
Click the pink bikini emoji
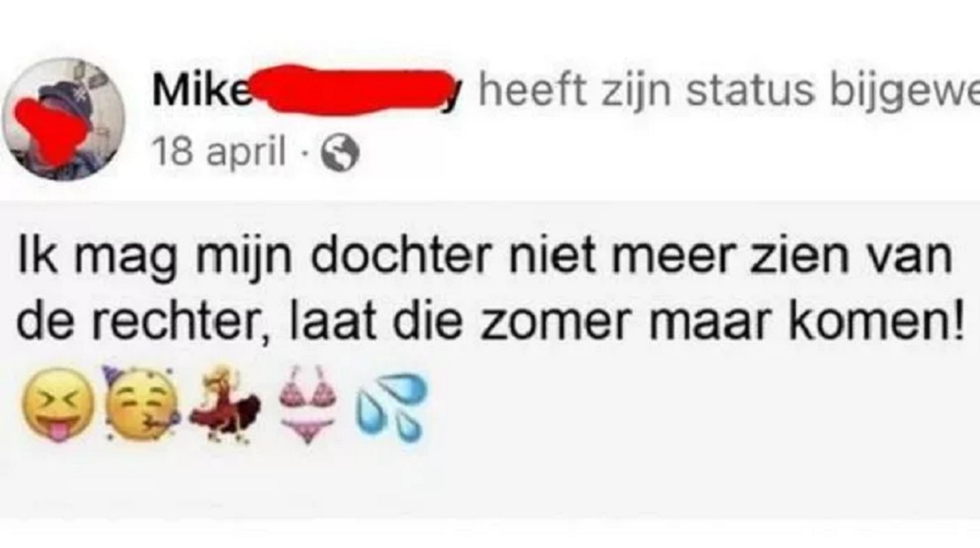(307, 403)
